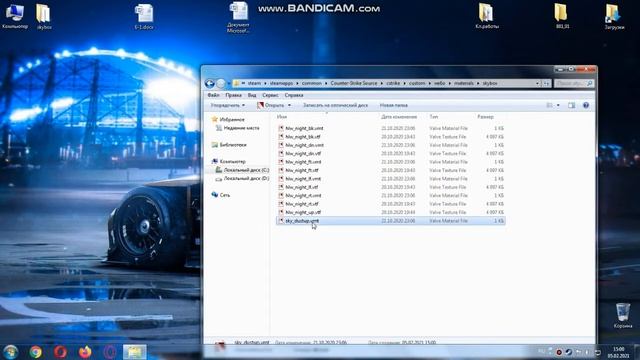
Task: Click the hlw_night_bk.vmt file icon
Action: click(x=281, y=128)
